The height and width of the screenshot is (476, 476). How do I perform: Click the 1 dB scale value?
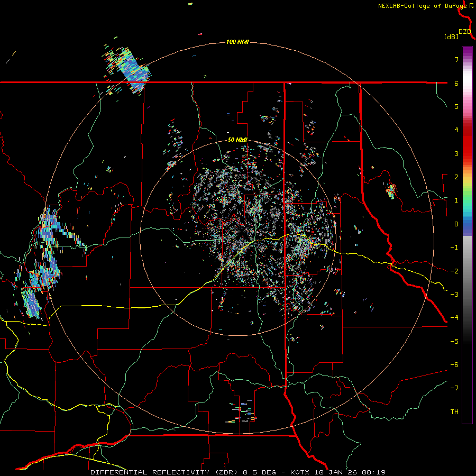pos(456,200)
